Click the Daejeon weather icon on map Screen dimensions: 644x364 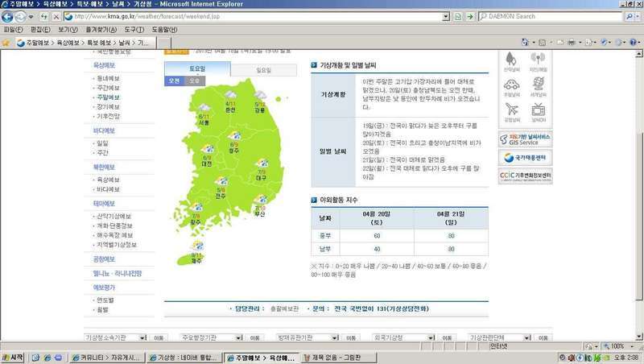click(x=208, y=149)
